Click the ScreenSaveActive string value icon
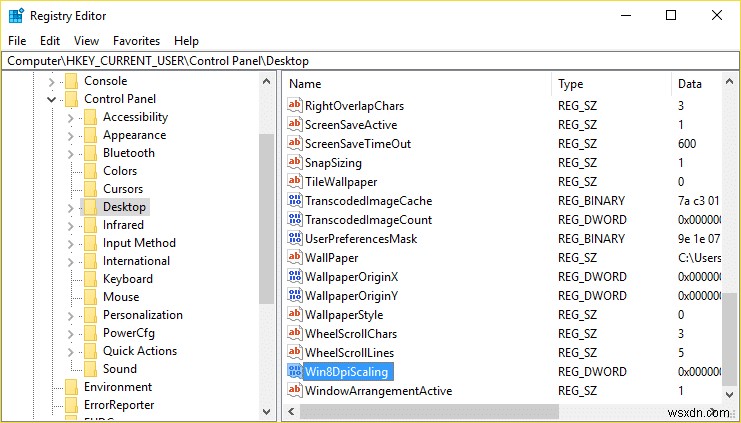 click(295, 125)
